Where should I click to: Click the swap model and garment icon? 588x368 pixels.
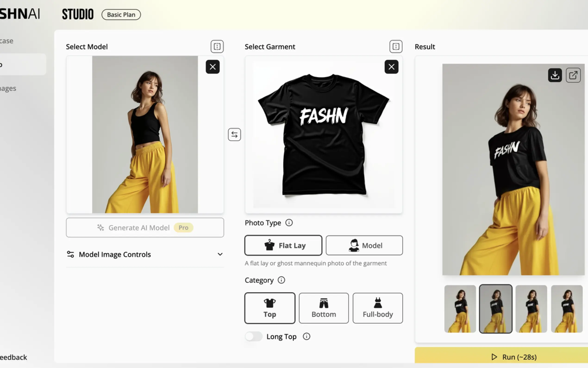pyautogui.click(x=234, y=135)
